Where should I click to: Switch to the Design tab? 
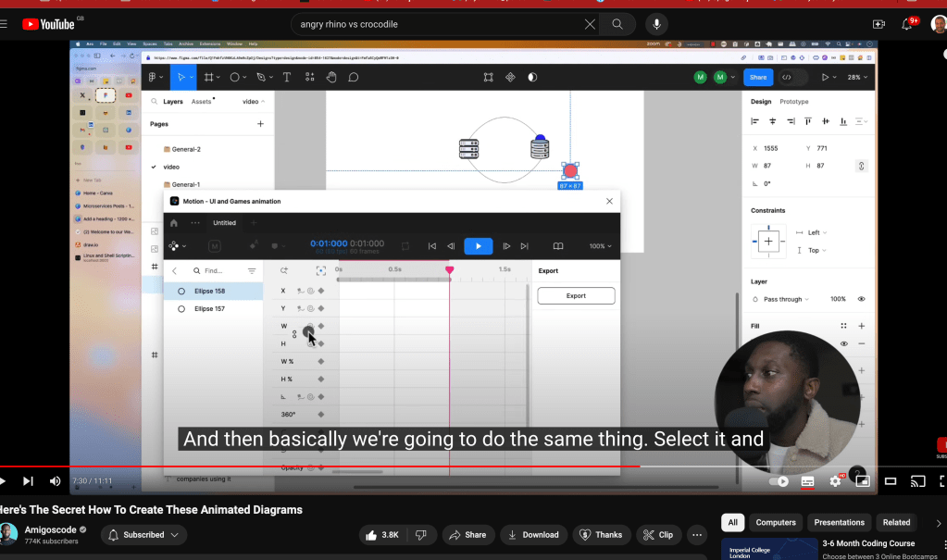pos(760,102)
